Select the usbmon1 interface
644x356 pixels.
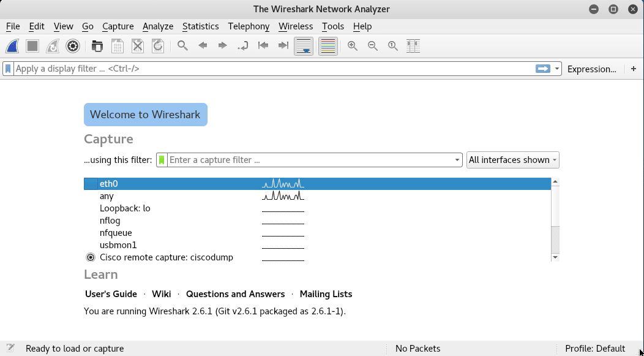click(x=317, y=245)
